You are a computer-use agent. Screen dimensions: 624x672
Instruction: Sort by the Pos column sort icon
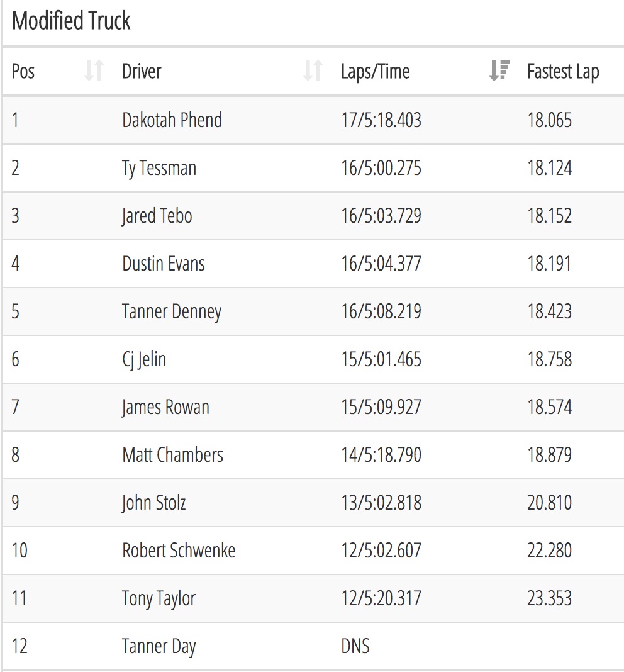coord(94,70)
